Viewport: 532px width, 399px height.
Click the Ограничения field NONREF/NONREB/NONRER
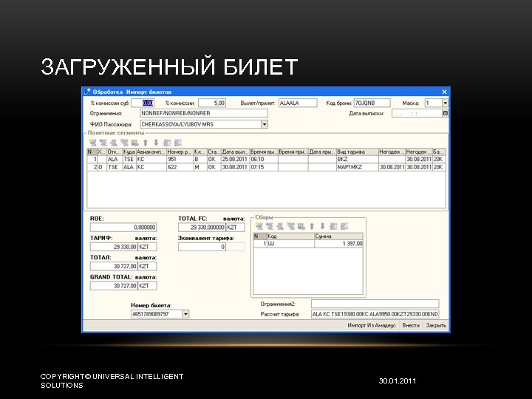[204, 113]
